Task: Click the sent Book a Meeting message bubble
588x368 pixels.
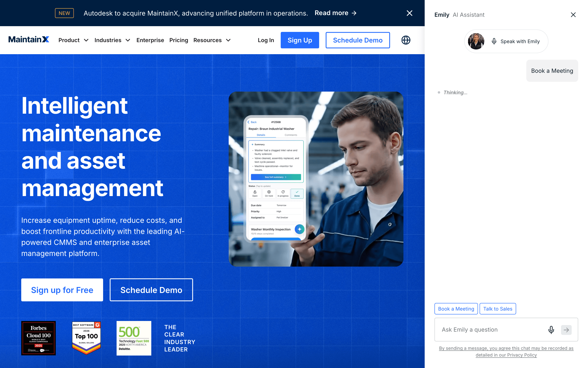Action: (x=552, y=71)
